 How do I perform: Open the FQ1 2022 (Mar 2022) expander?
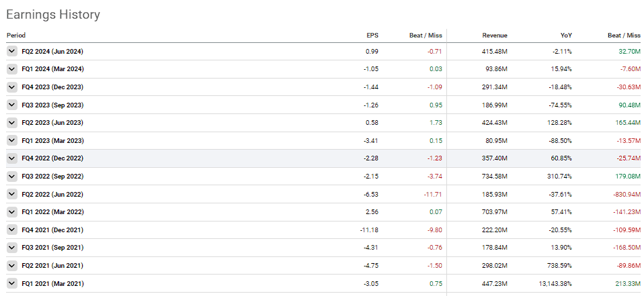pyautogui.click(x=11, y=212)
